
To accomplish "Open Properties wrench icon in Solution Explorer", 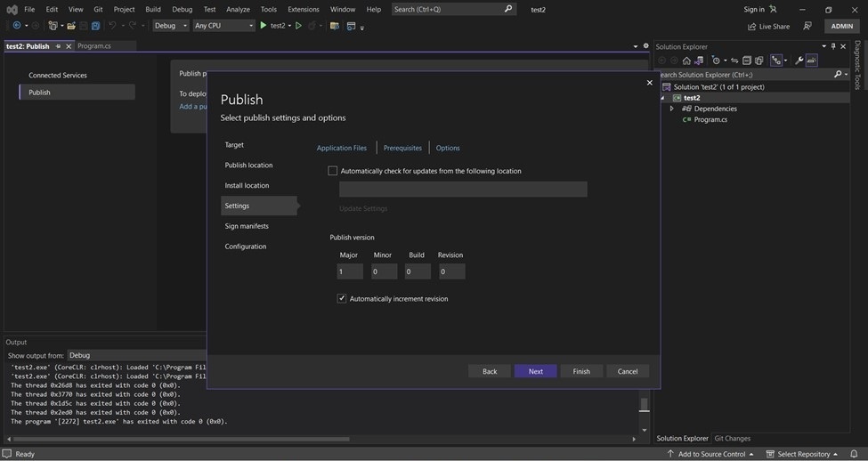I will click(x=799, y=61).
